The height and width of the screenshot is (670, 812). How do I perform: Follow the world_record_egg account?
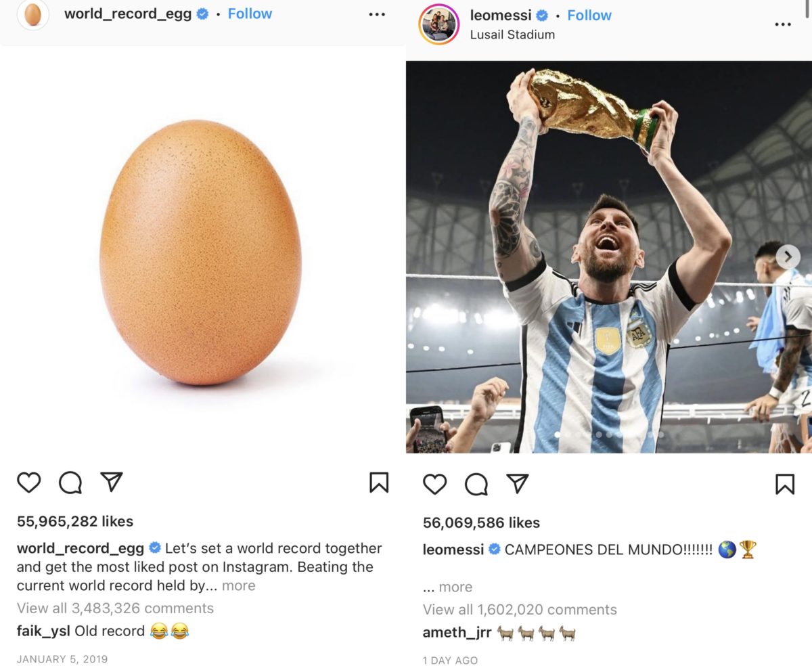click(250, 14)
